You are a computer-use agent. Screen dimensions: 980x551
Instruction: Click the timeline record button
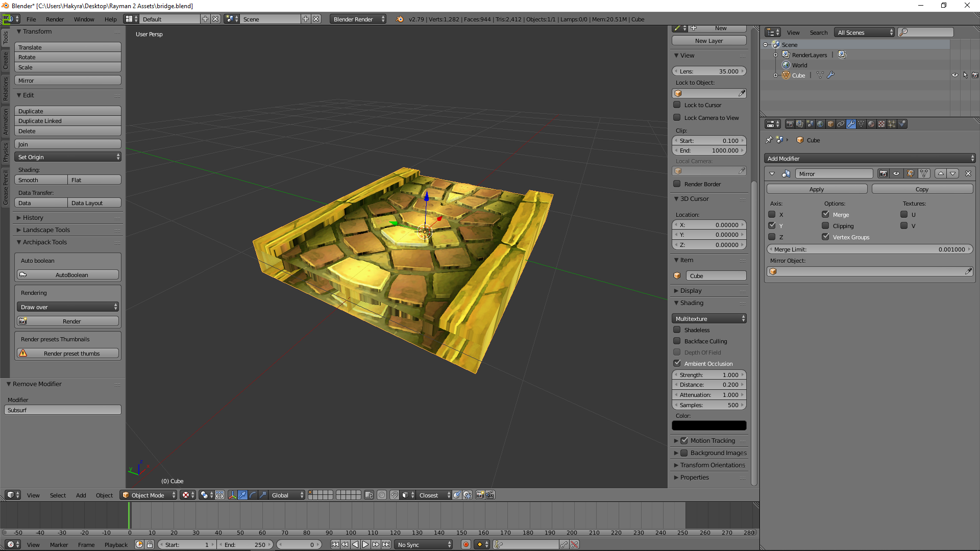[465, 544]
